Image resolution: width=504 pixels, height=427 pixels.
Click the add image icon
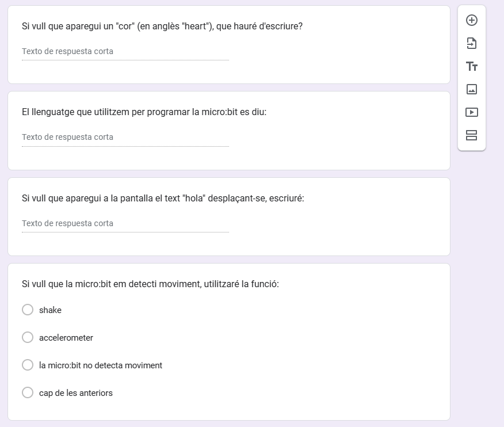472,90
